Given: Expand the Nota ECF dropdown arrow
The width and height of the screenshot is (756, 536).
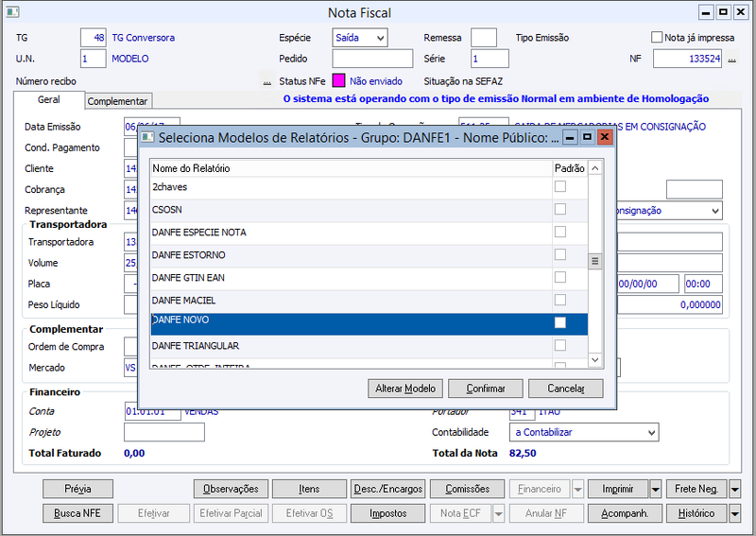Looking at the screenshot, I should 499,513.
